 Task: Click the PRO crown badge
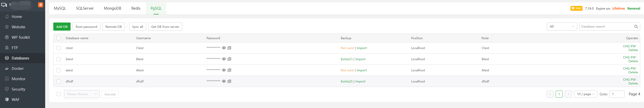(x=576, y=8)
